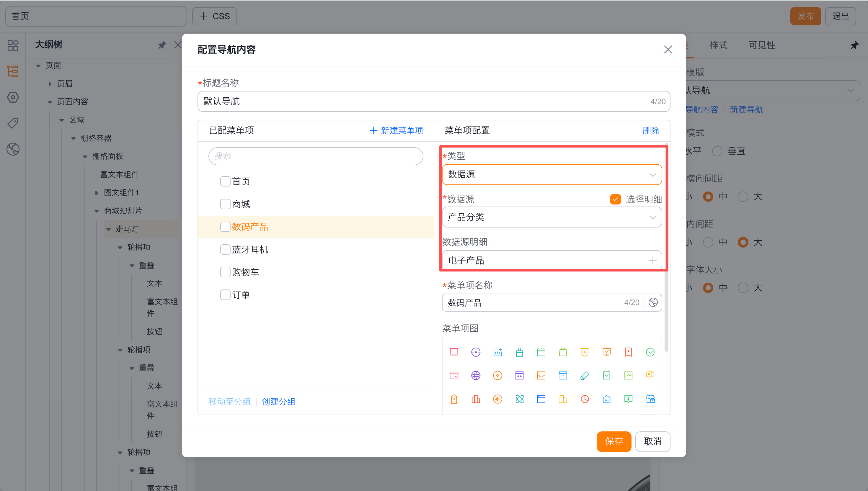Click plus icon in 数据源明细 field

(x=652, y=260)
